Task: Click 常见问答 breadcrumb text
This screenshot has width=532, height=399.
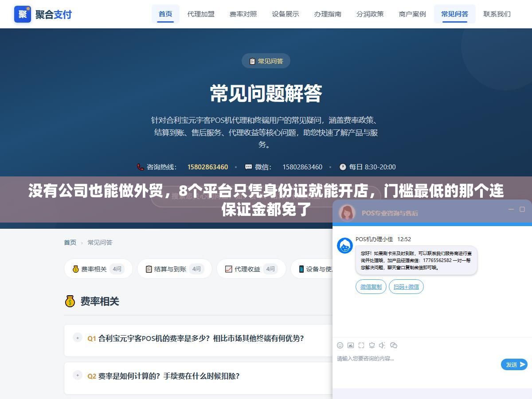Action: tap(100, 243)
